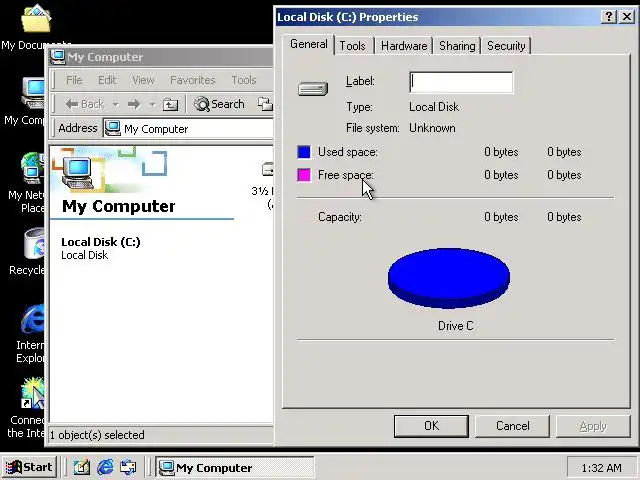This screenshot has width=640, height=480.
Task: Select the Recycle Bin desktop icon
Action: point(34,243)
